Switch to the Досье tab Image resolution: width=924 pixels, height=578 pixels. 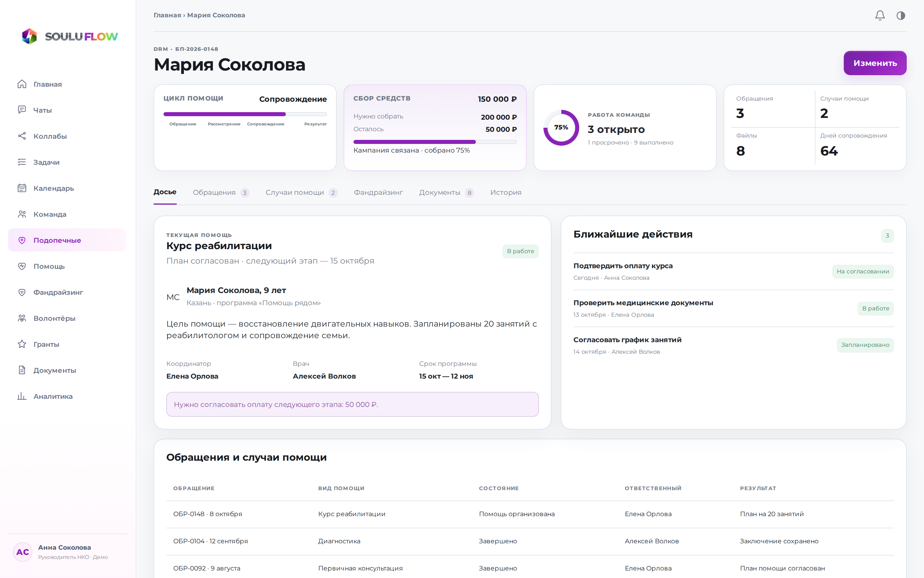[x=165, y=192]
